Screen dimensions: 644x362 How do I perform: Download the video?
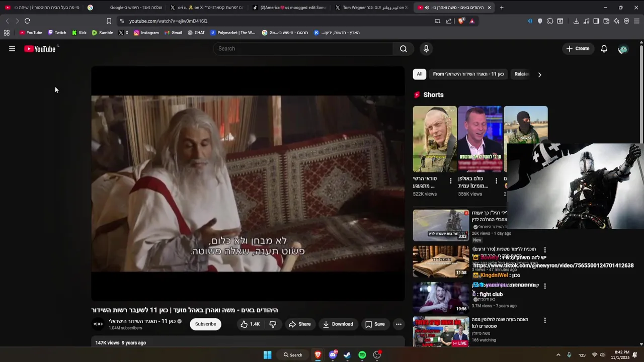pyautogui.click(x=338, y=324)
